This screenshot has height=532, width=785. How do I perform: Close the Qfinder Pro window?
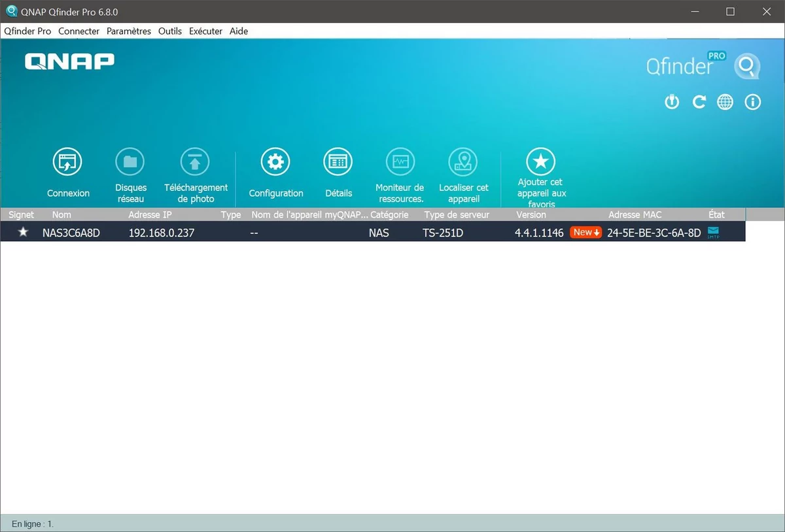click(766, 12)
